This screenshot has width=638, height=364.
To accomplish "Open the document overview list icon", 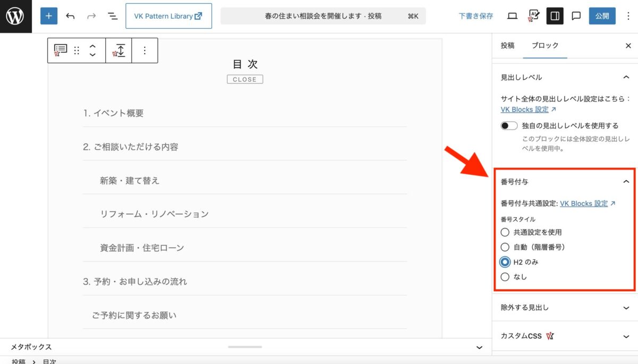I will [x=113, y=16].
